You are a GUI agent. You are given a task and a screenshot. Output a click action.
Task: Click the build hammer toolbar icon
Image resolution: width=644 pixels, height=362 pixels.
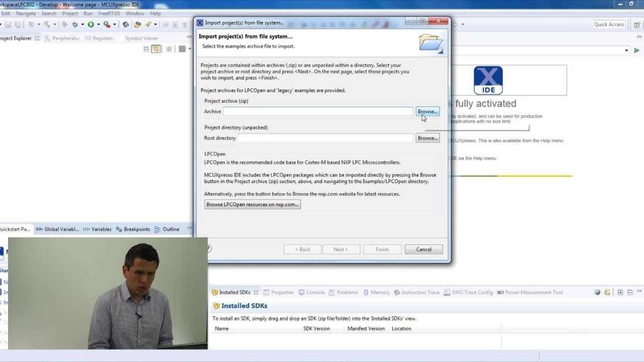47,24
